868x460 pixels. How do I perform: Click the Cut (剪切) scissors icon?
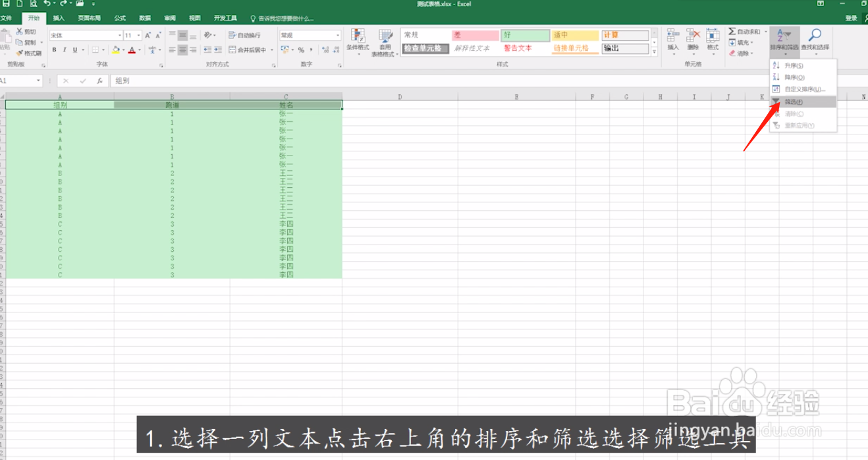[x=20, y=32]
